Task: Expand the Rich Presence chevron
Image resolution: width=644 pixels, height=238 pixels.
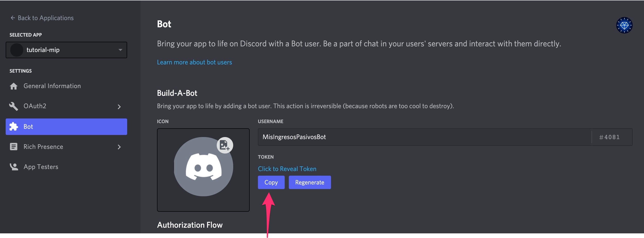Action: pos(119,147)
